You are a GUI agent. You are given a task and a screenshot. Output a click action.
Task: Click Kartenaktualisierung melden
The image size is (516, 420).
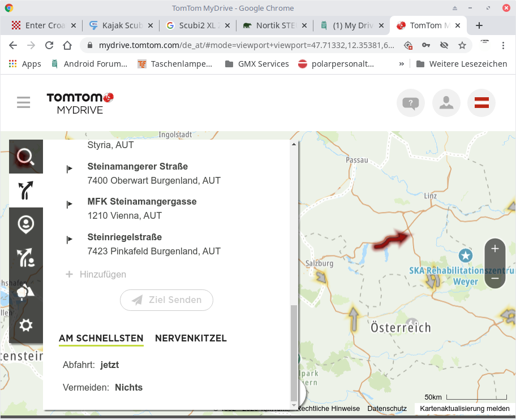click(x=465, y=409)
